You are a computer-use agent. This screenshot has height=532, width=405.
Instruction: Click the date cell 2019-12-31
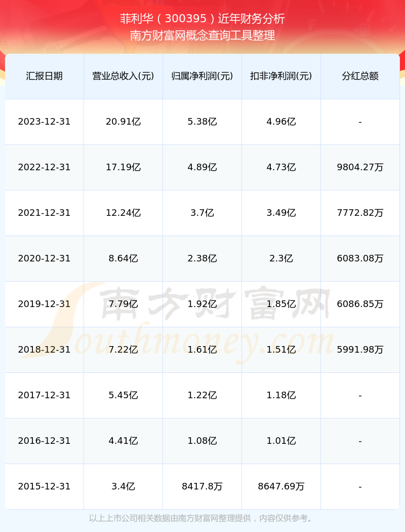[x=45, y=304]
